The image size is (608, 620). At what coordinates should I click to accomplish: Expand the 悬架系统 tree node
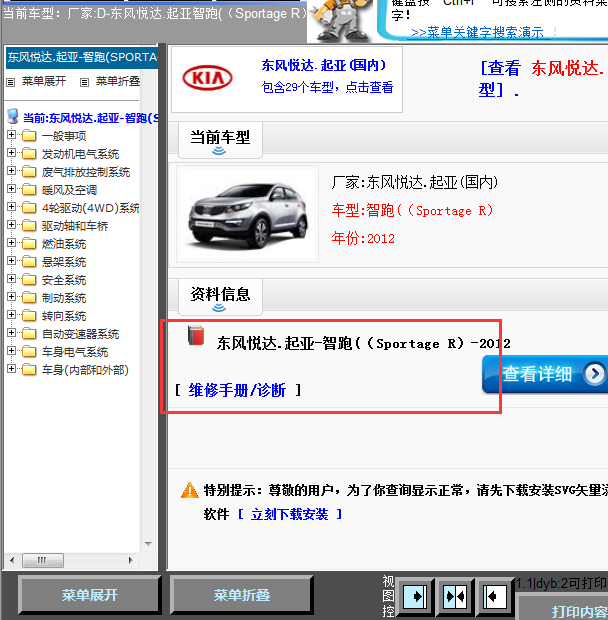click(x=11, y=261)
